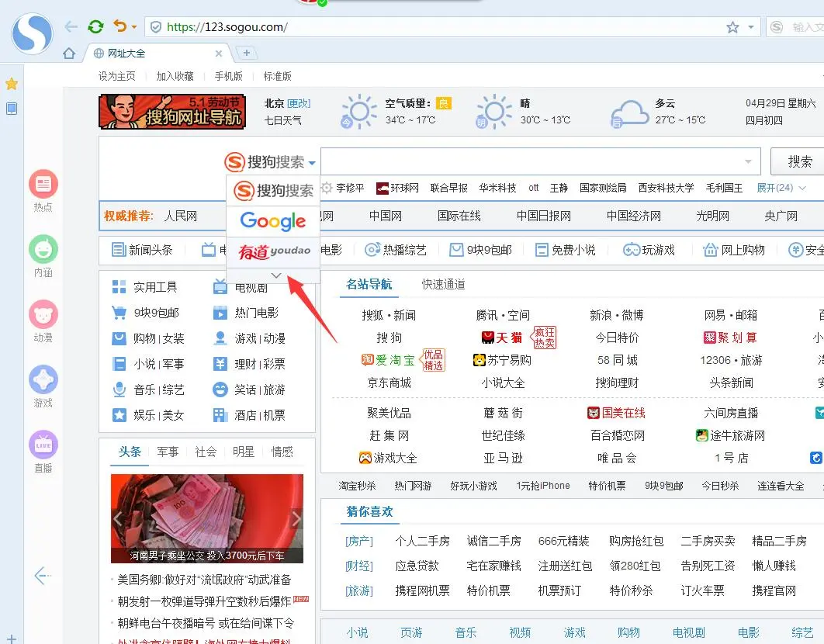Expand more search engines with the chevron

275,275
